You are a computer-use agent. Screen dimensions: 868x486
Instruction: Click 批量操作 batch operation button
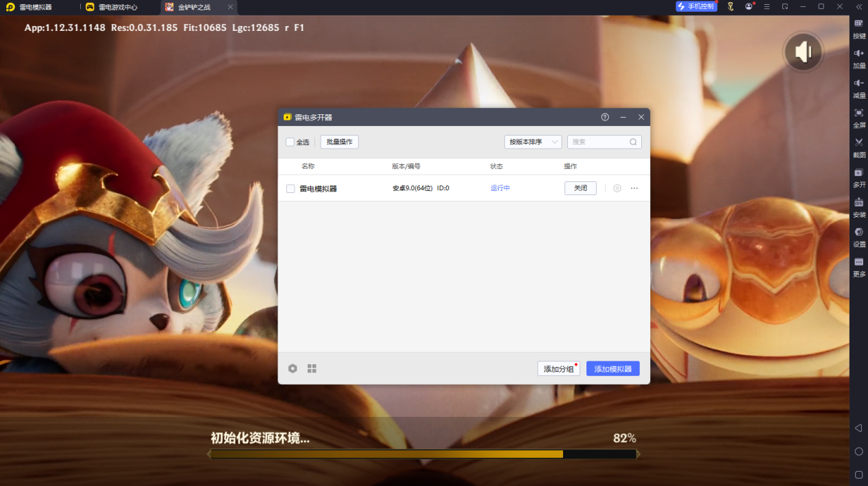tap(339, 142)
